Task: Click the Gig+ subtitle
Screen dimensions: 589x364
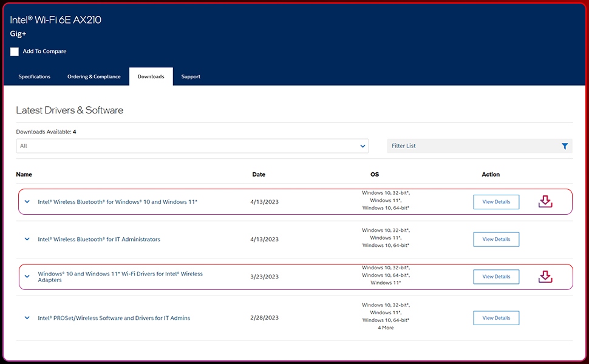Action: (18, 34)
